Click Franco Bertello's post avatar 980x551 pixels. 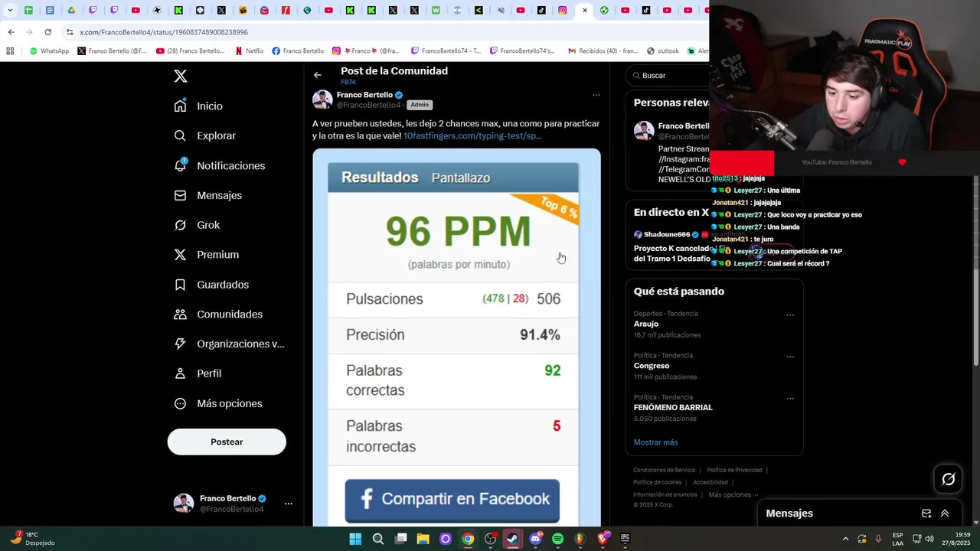[322, 99]
